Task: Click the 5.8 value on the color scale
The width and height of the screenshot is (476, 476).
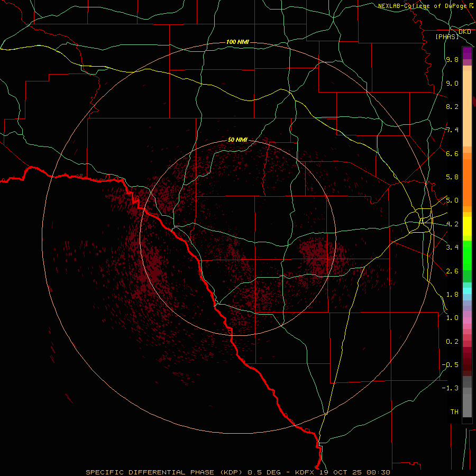Action: pos(452,177)
